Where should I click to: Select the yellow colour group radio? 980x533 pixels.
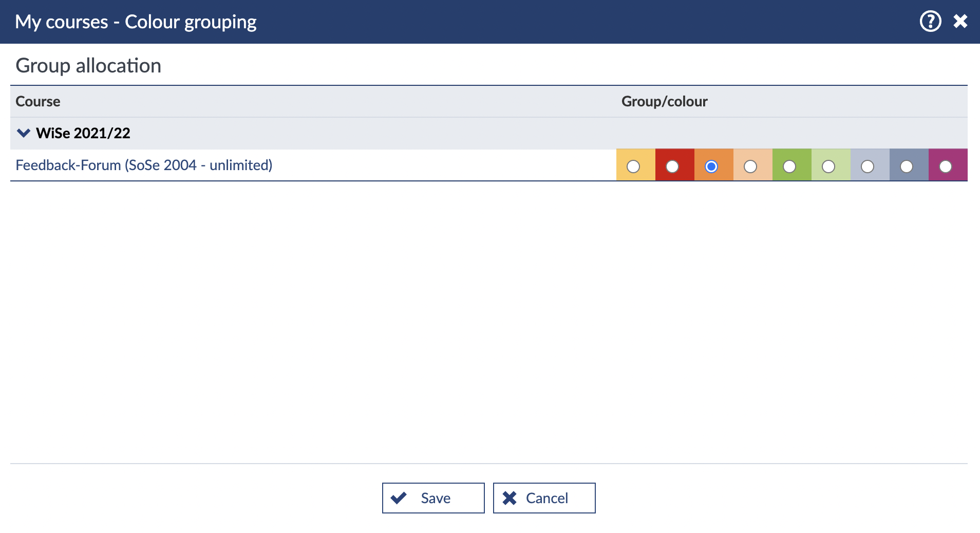pos(633,167)
